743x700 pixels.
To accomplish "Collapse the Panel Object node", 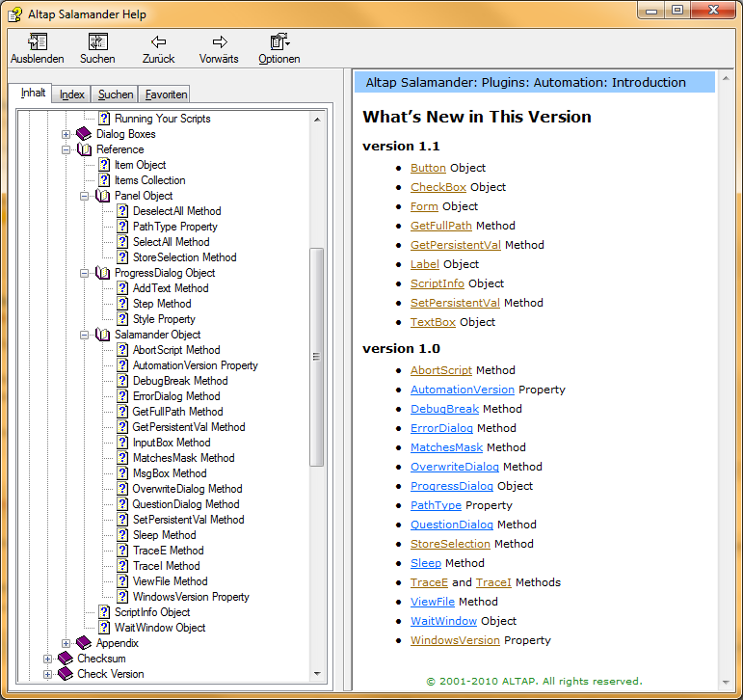I will coord(85,196).
